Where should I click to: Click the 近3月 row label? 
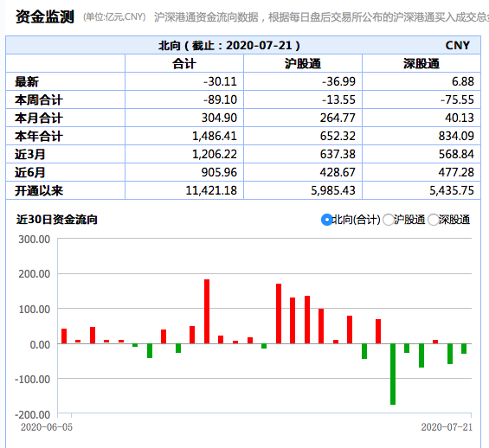(30, 154)
